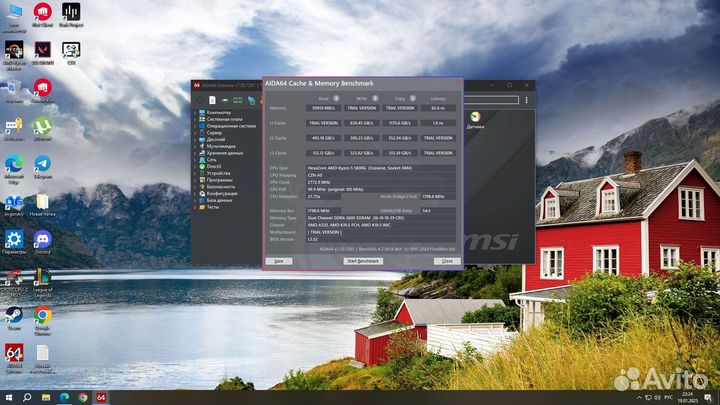Click the Read column info icon
This screenshot has height=405, width=720.
click(x=335, y=98)
